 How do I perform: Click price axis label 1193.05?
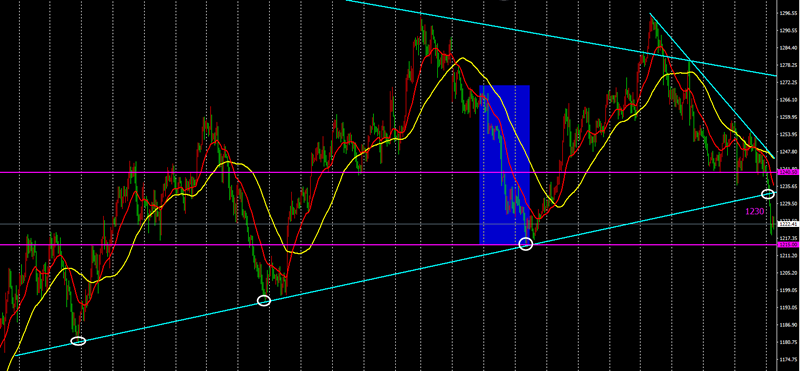pyautogui.click(x=788, y=307)
